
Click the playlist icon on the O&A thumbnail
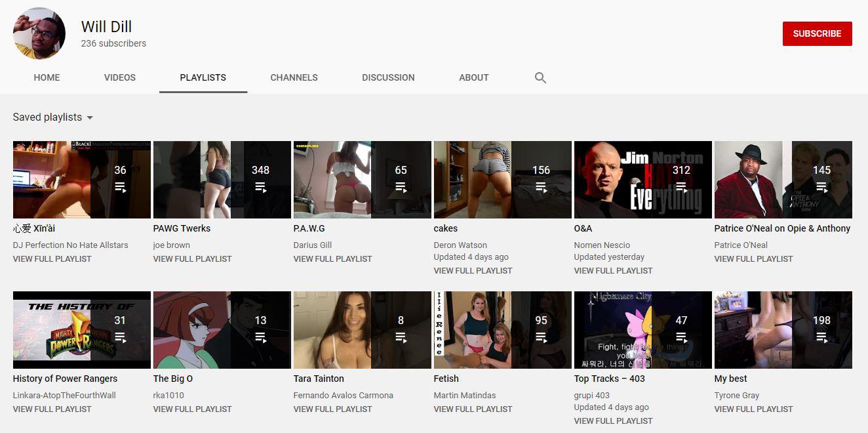point(682,187)
